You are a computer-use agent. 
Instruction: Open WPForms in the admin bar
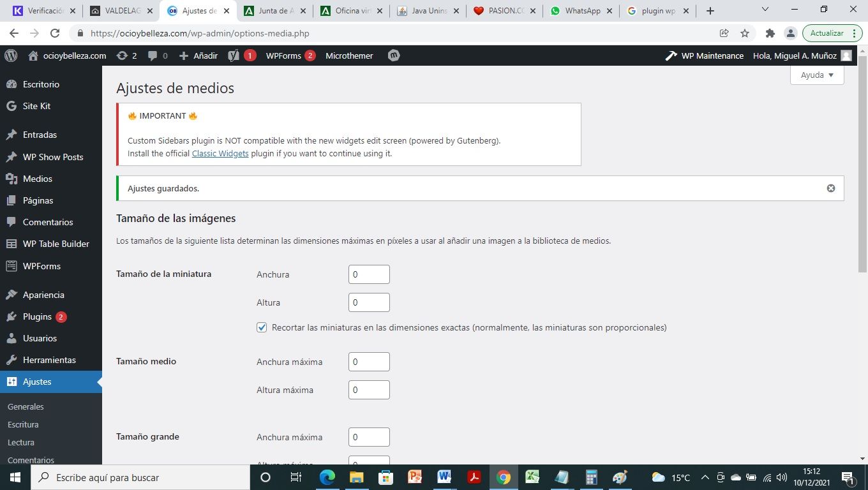click(290, 56)
